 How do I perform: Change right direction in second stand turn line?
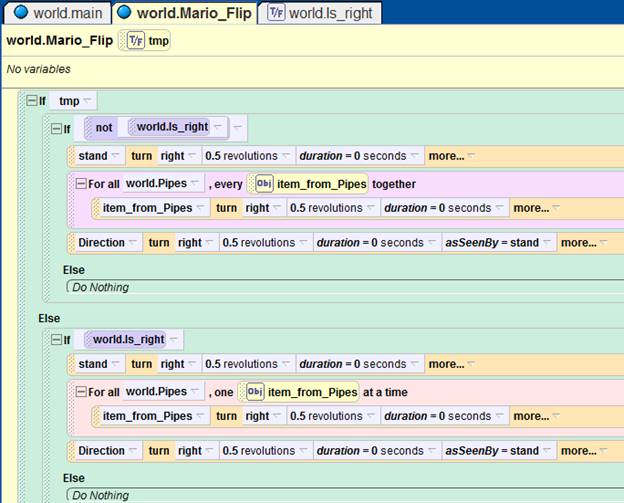click(178, 364)
